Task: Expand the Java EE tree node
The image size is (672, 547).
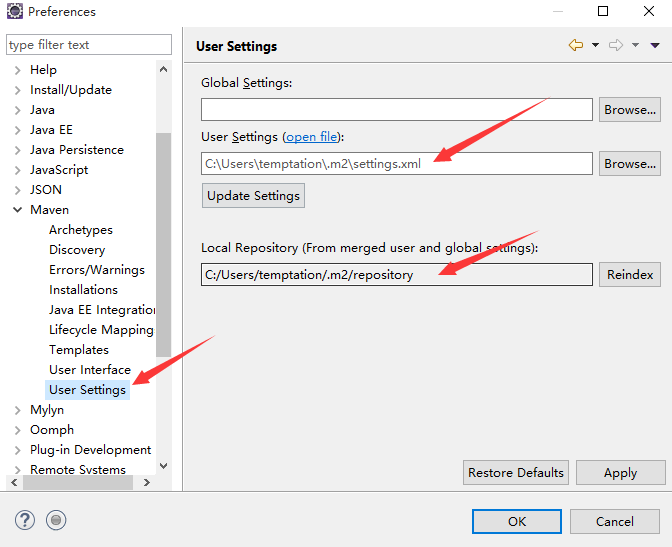Action: (17, 130)
